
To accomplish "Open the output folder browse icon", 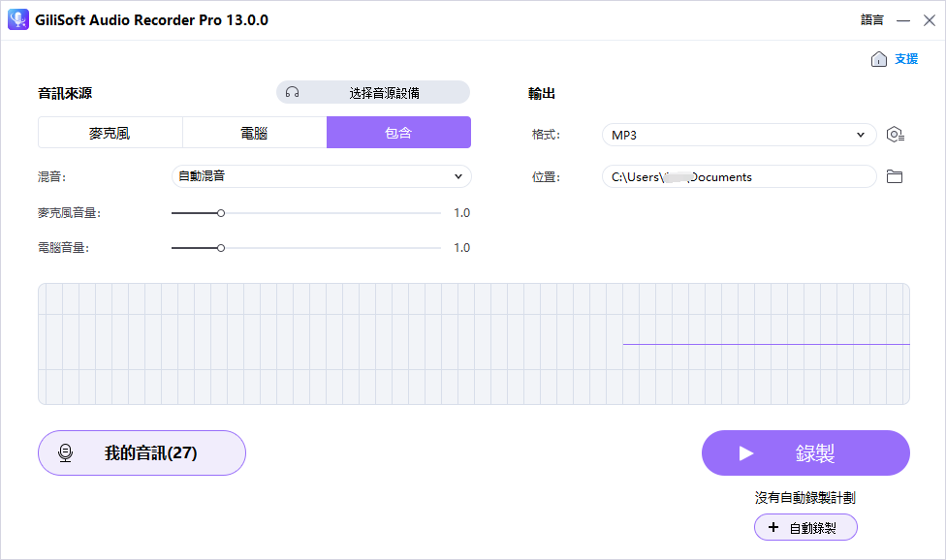I will coord(895,176).
